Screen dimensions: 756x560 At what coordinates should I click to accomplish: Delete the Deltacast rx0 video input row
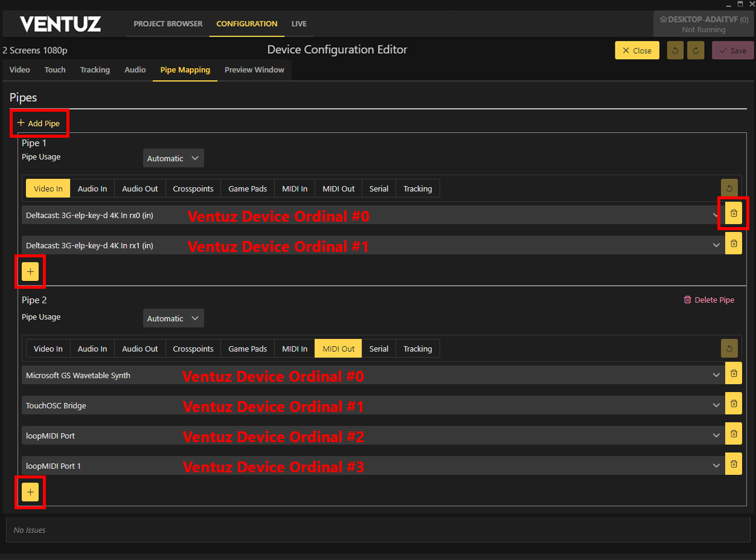tap(734, 213)
